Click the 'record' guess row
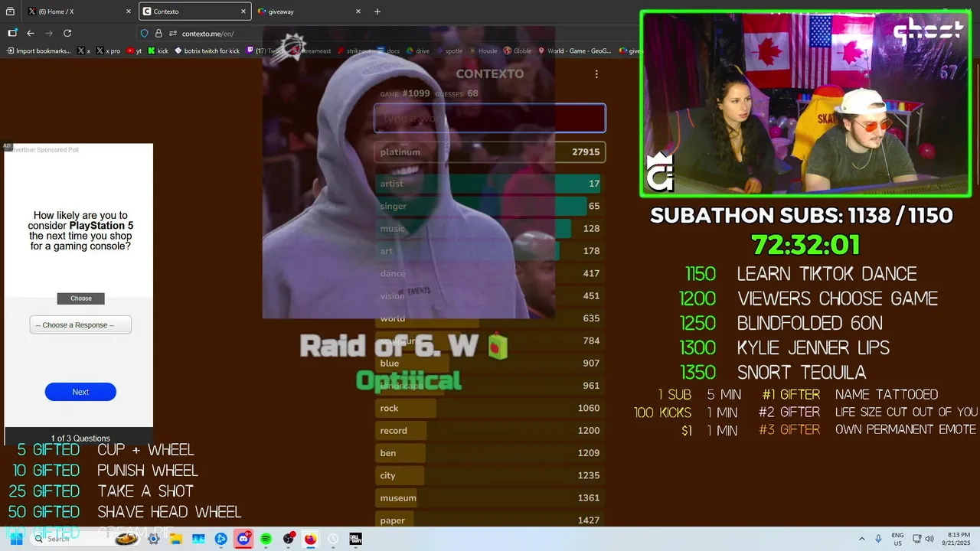The image size is (980, 551). (490, 430)
